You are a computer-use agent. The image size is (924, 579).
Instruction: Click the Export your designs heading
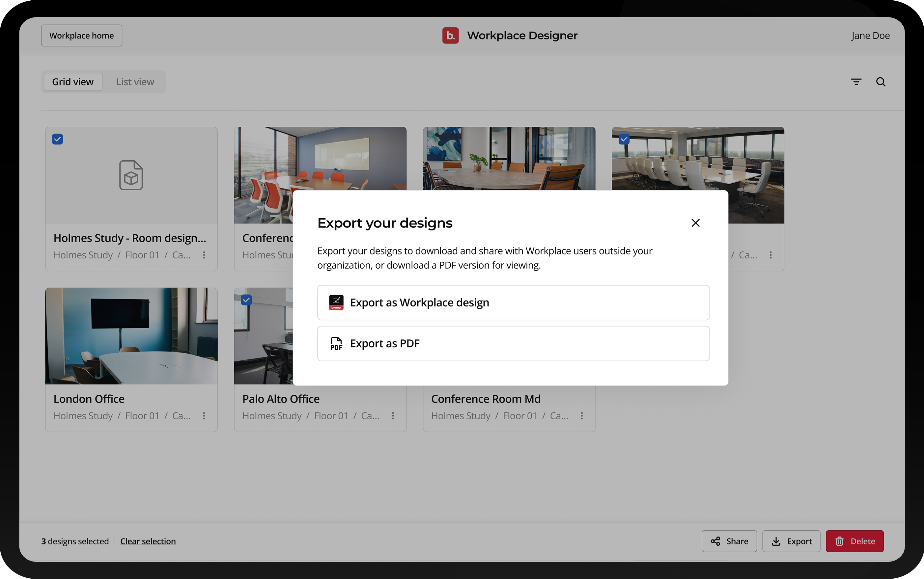click(385, 223)
